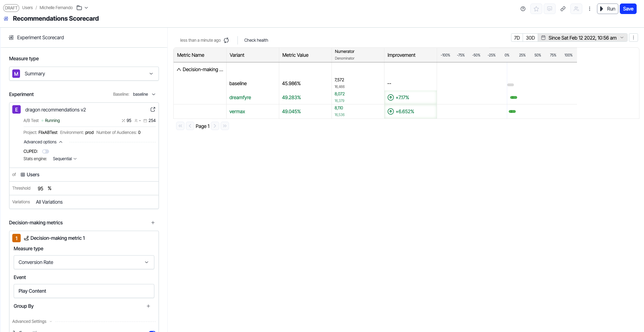The width and height of the screenshot is (644, 332).
Task: Click the help question mark icon
Action: 523,9
